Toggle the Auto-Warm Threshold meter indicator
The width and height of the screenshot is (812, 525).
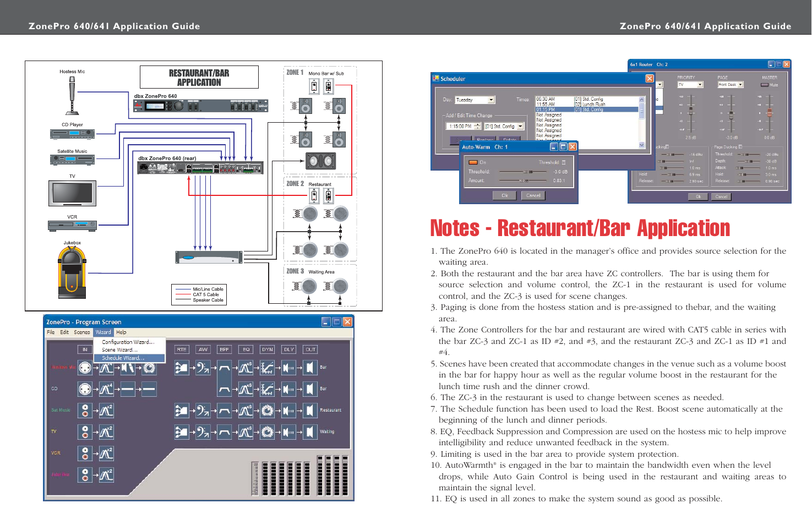[x=564, y=162]
